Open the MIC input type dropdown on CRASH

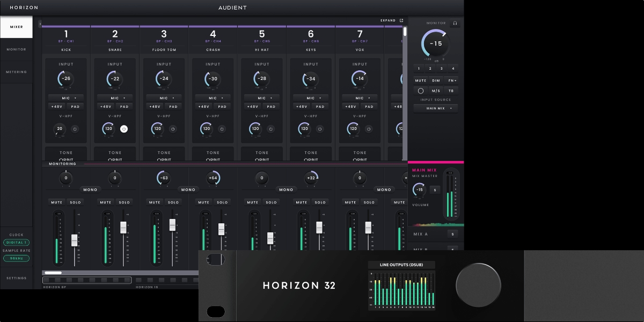coord(213,98)
